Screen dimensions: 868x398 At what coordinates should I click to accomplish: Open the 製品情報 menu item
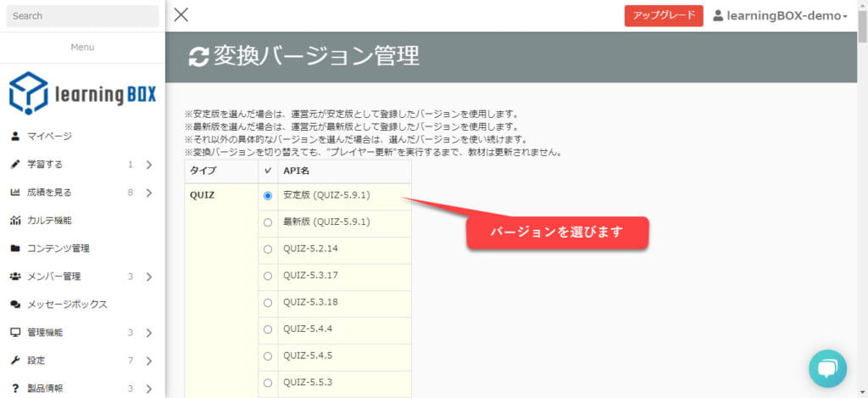[46, 388]
